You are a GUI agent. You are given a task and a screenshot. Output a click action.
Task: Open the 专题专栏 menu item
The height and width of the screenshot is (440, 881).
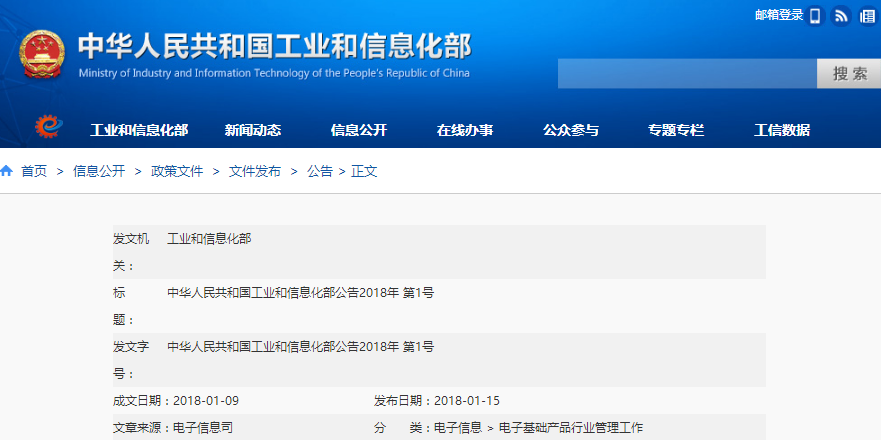[x=676, y=130]
